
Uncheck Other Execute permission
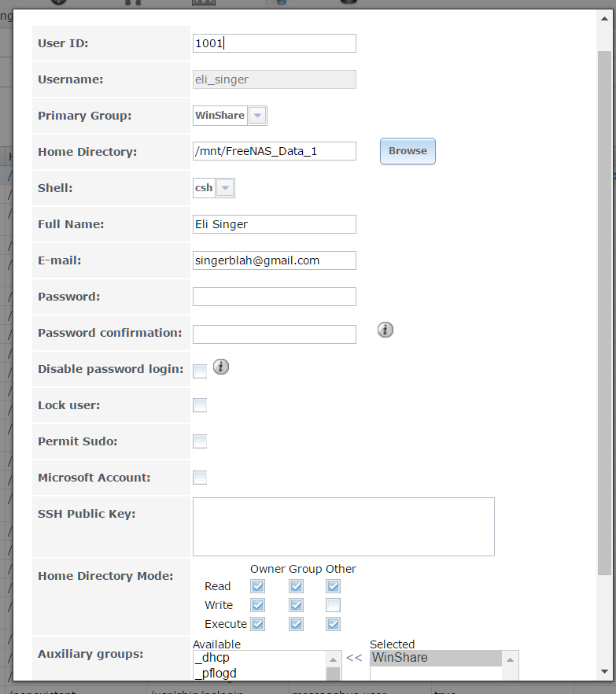click(334, 624)
